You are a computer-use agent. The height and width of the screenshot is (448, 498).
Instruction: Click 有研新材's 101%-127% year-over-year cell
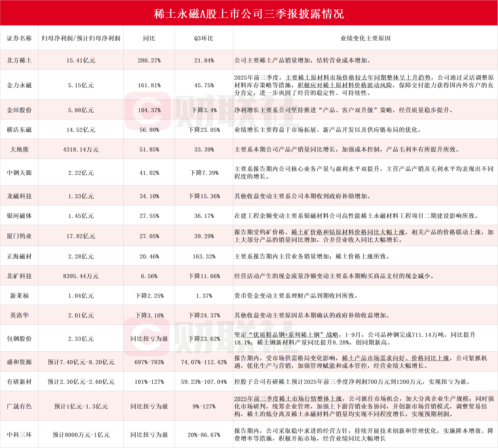coord(149,382)
